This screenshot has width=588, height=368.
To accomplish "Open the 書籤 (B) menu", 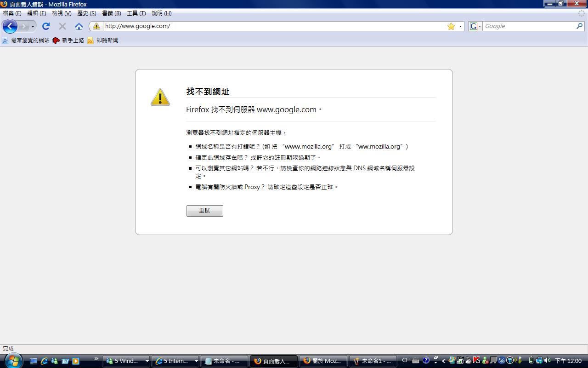I will pyautogui.click(x=111, y=13).
